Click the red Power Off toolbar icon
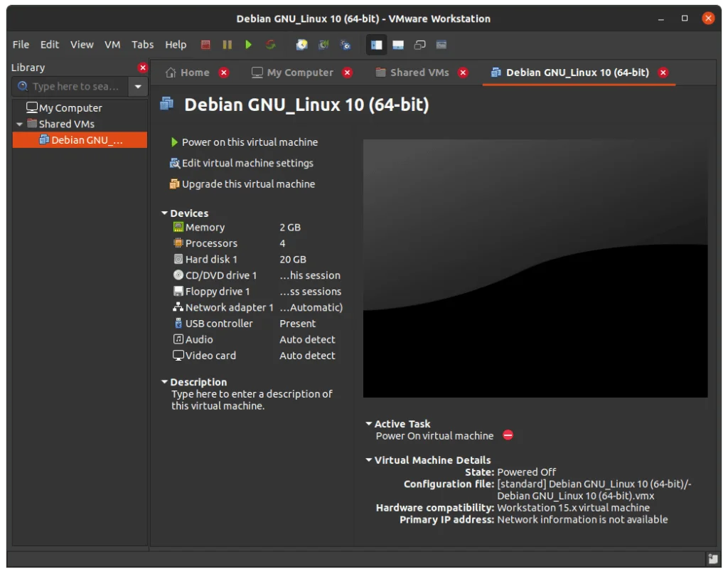This screenshot has height=574, width=728. pos(205,45)
